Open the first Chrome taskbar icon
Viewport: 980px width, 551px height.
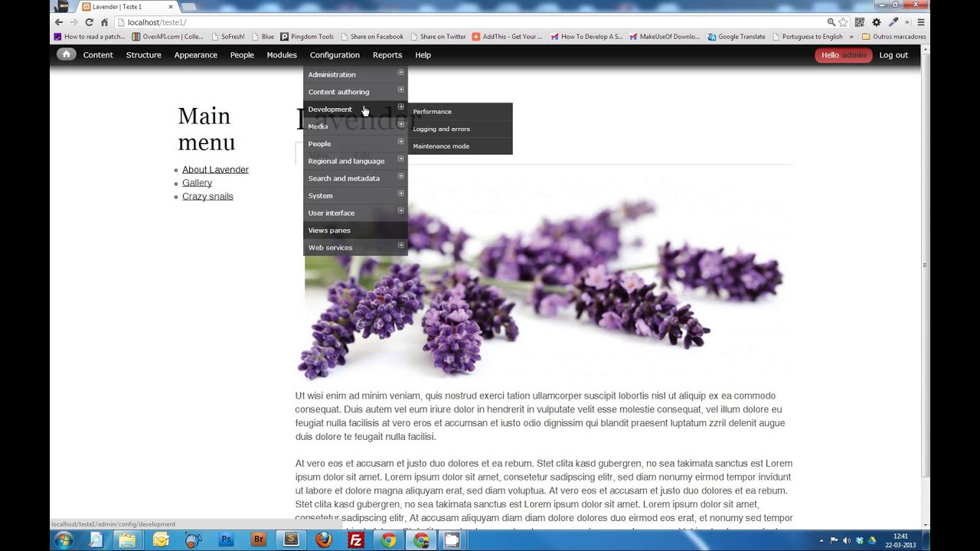(x=389, y=540)
